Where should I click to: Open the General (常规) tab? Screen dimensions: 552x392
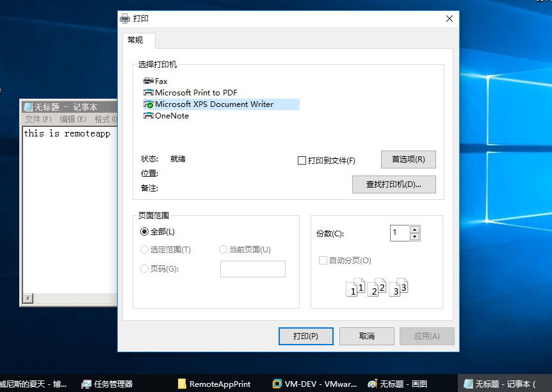pyautogui.click(x=139, y=40)
